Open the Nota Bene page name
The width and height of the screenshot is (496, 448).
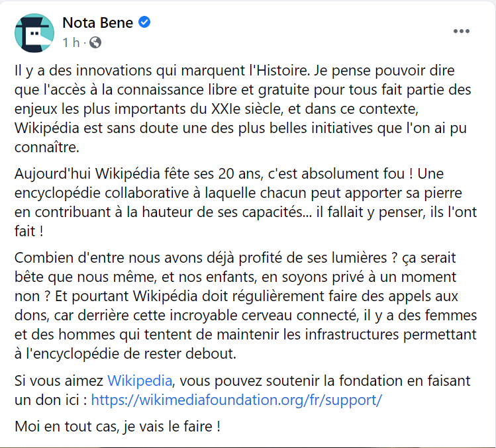point(98,22)
